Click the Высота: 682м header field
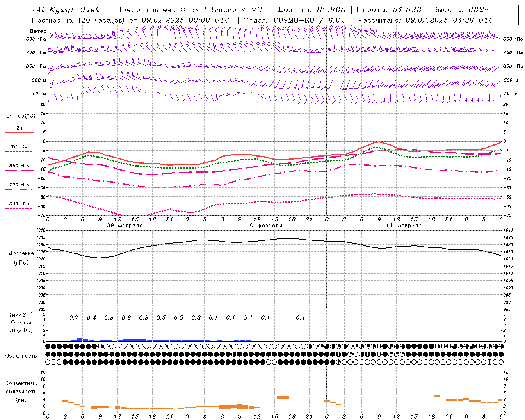The image size is (525, 420). [x=461, y=10]
